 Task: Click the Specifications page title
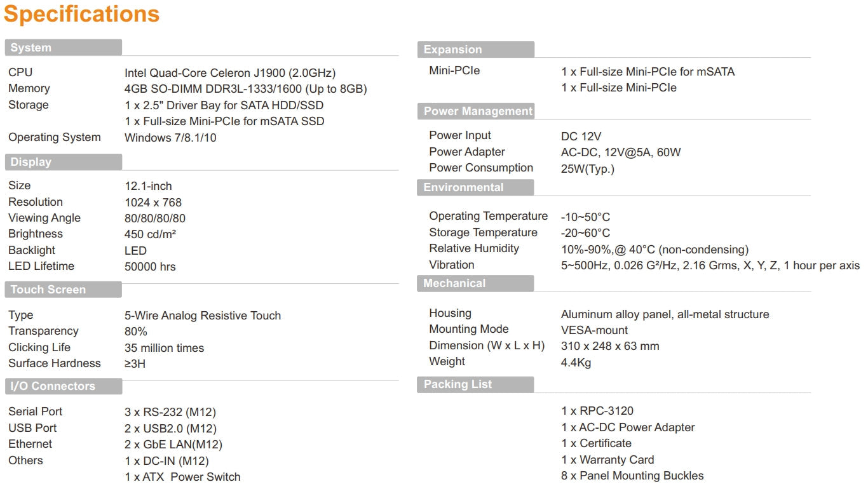coord(82,14)
